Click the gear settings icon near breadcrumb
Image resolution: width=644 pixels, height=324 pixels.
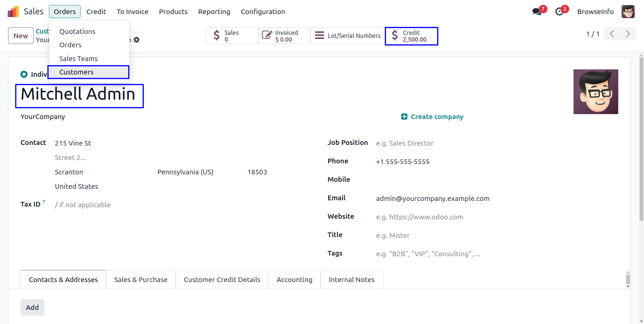pos(137,40)
